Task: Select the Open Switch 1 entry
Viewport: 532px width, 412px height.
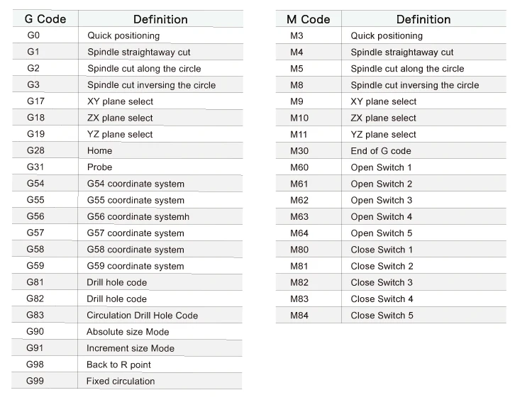Action: (382, 167)
